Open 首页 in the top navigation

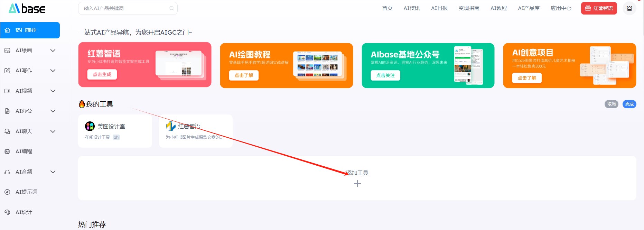(x=387, y=8)
